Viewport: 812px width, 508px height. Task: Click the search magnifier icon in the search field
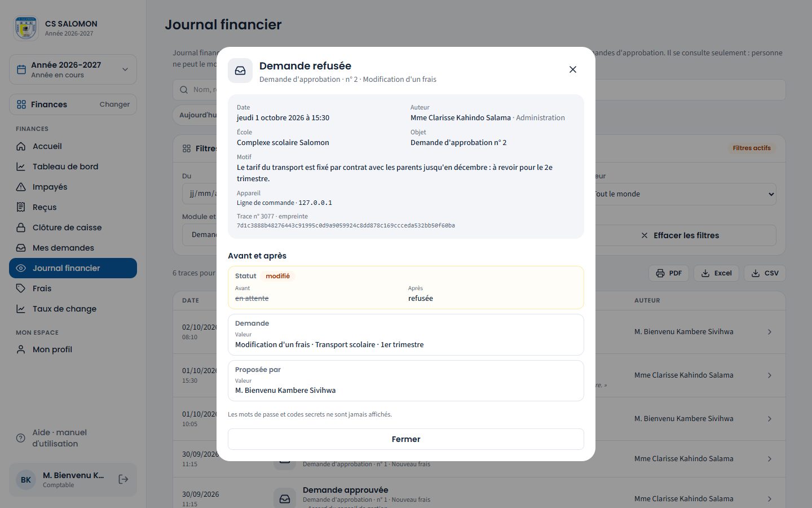click(x=184, y=90)
